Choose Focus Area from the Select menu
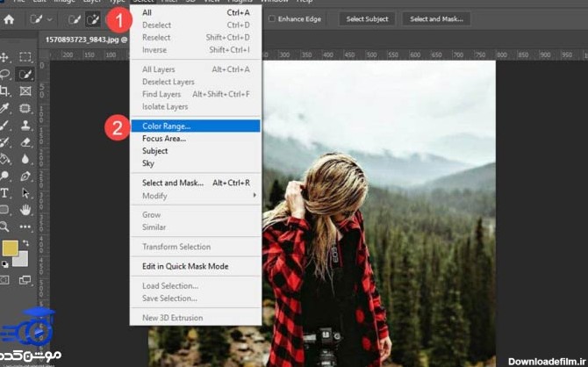 click(x=163, y=139)
